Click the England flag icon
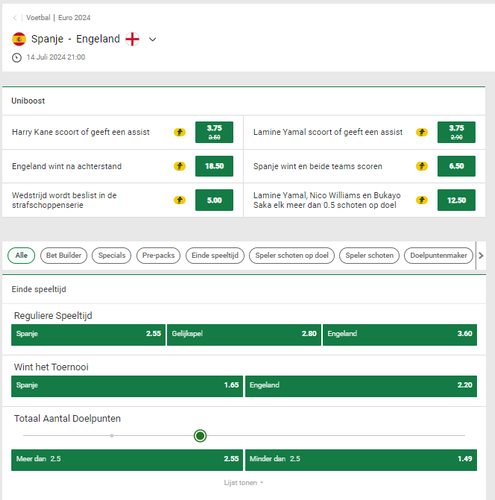495x500 pixels. (x=132, y=39)
